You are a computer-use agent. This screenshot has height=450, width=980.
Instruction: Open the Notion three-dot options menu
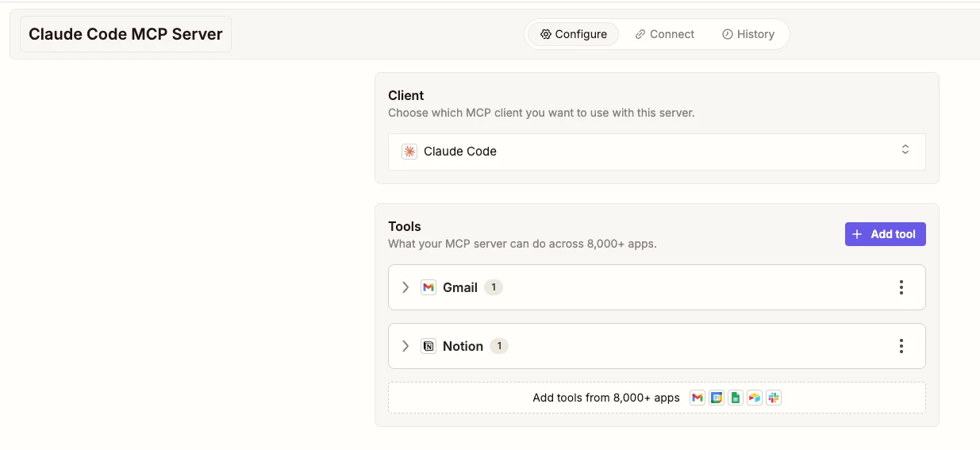click(901, 346)
